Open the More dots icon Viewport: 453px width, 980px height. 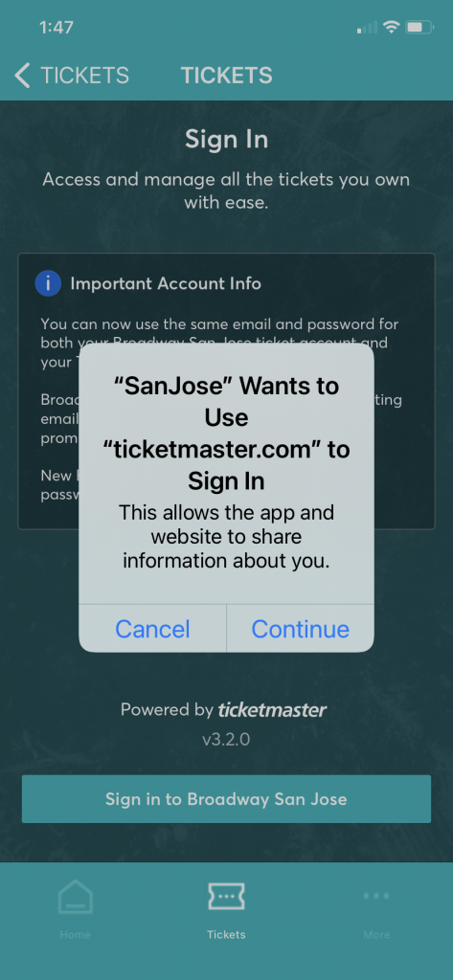coord(376,896)
